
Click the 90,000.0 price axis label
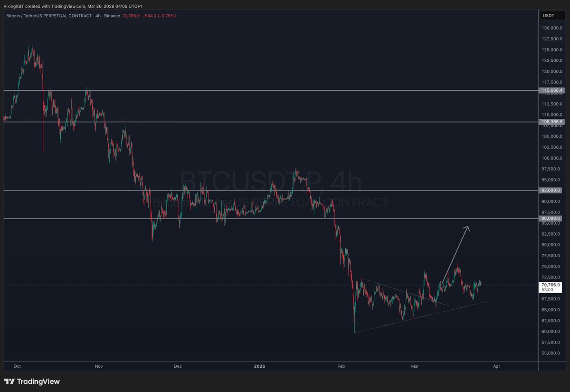[x=551, y=201]
